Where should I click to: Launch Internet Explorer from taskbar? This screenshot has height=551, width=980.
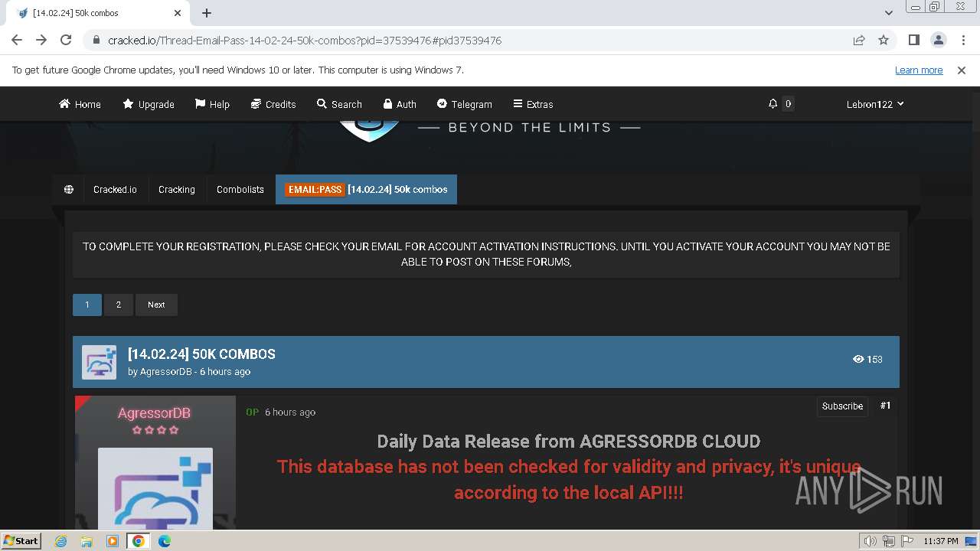60,541
